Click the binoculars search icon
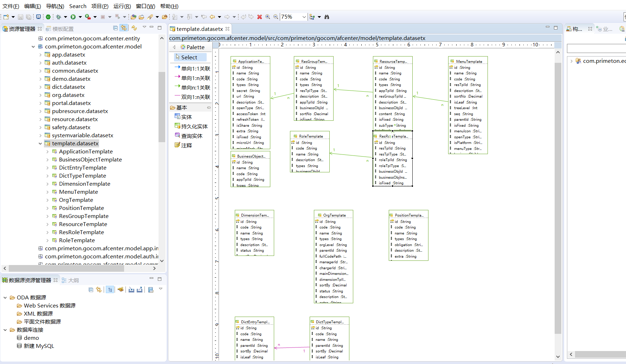Image resolution: width=626 pixels, height=364 pixels. pos(327,17)
